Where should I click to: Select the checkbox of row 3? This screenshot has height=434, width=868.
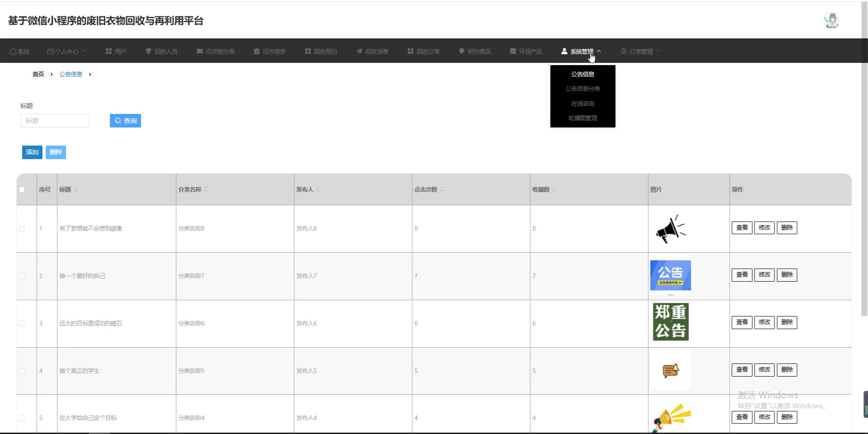click(x=22, y=324)
